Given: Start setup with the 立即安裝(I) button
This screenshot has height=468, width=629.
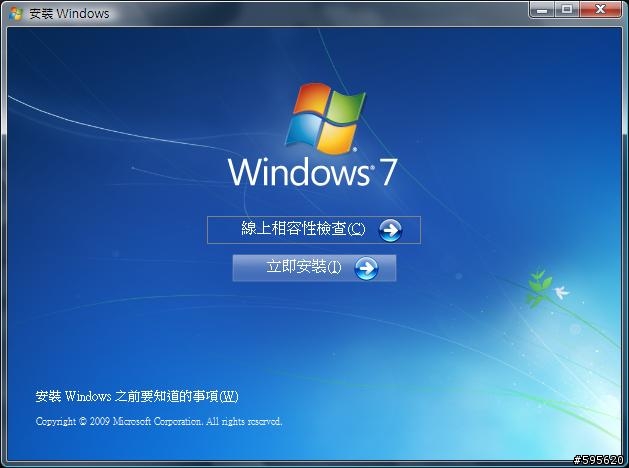Looking at the screenshot, I should (x=314, y=267).
